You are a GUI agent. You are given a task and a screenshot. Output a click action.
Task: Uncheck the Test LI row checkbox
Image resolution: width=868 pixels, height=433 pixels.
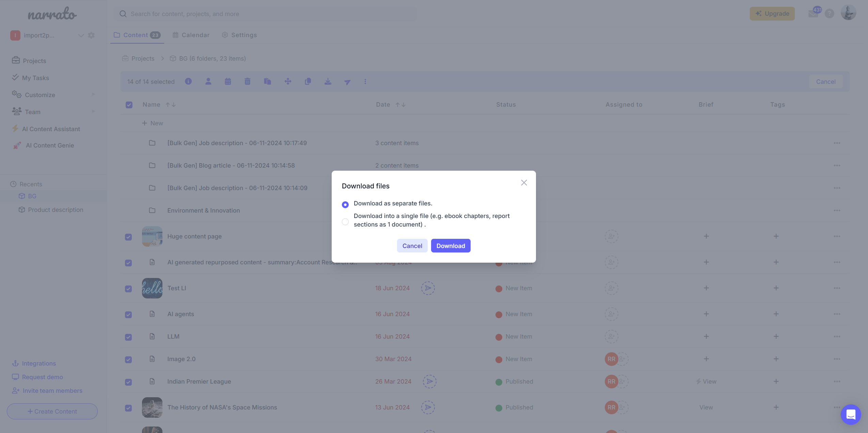tap(128, 289)
